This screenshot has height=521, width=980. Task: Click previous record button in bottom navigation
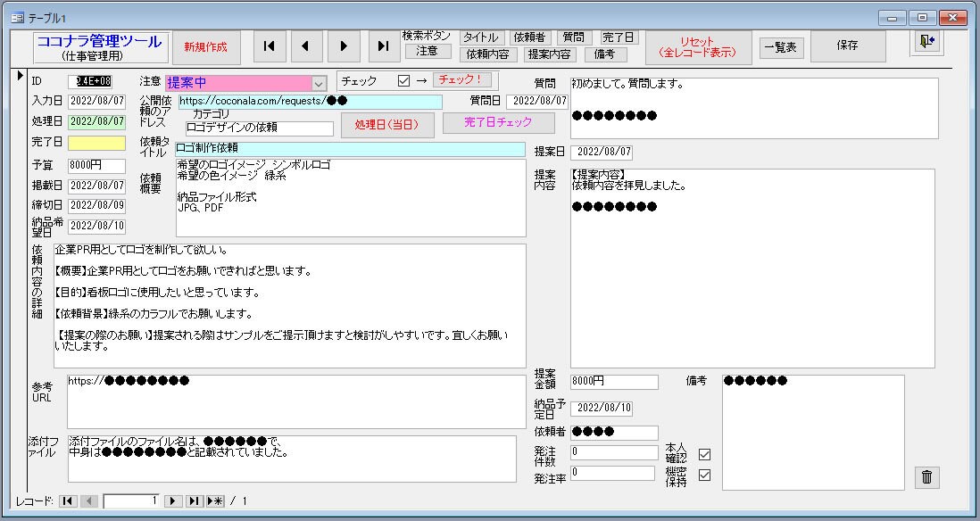tap(89, 501)
